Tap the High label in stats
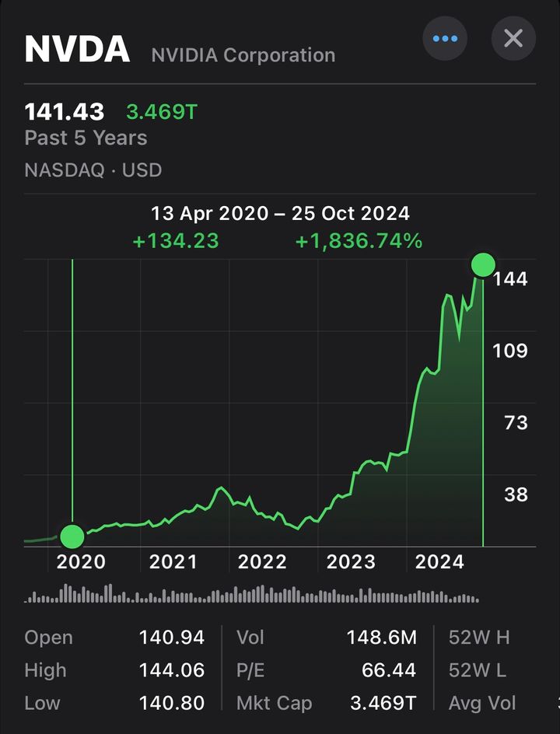The height and width of the screenshot is (734, 560). (x=45, y=670)
